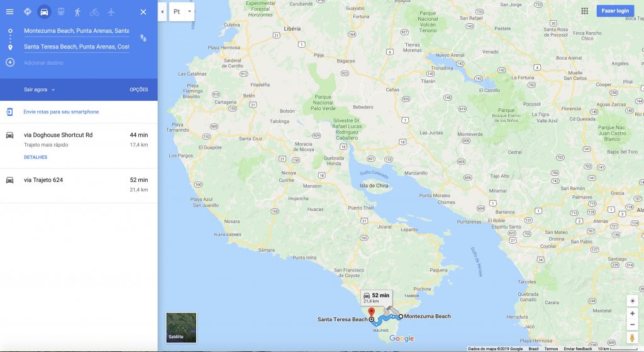The image size is (644, 352).
Task: Click Envie rotas para seu smartphone
Action: point(61,112)
